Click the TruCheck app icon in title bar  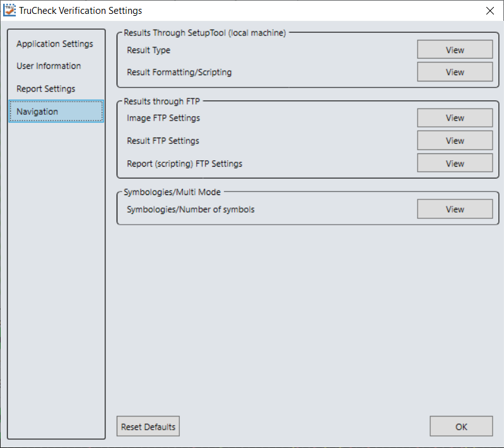[10, 11]
